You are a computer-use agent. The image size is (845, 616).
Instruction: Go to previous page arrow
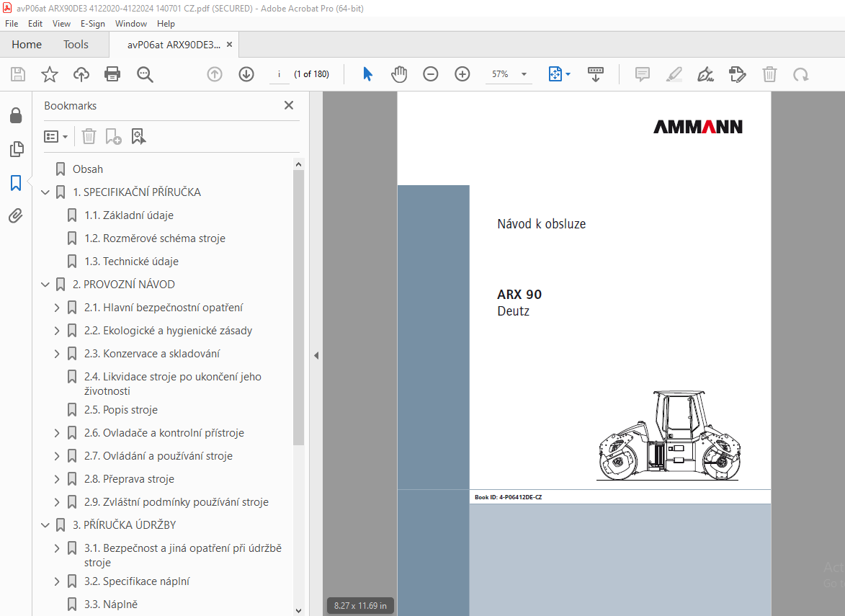215,74
